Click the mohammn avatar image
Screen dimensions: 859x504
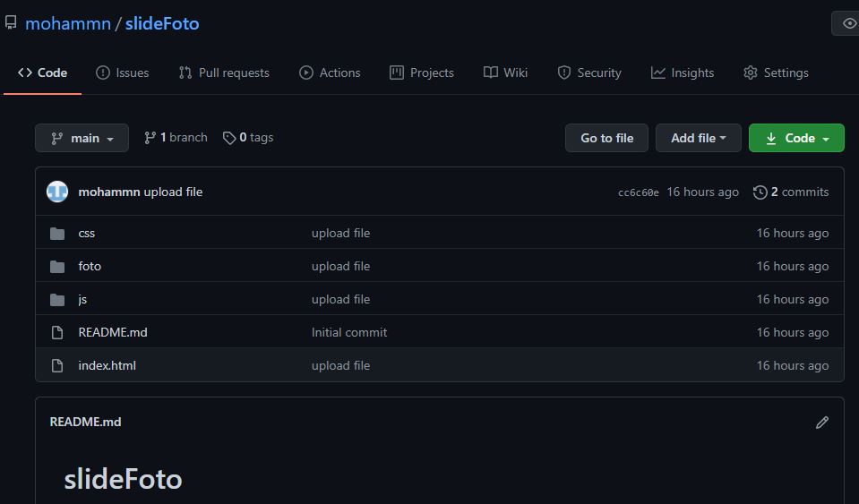pyautogui.click(x=57, y=192)
